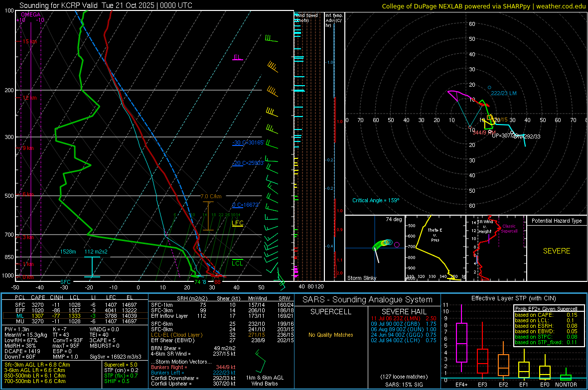The height and width of the screenshot is (390, 588).
Task: Click the "SFC-1km" SRH table row
Action: tap(222, 305)
